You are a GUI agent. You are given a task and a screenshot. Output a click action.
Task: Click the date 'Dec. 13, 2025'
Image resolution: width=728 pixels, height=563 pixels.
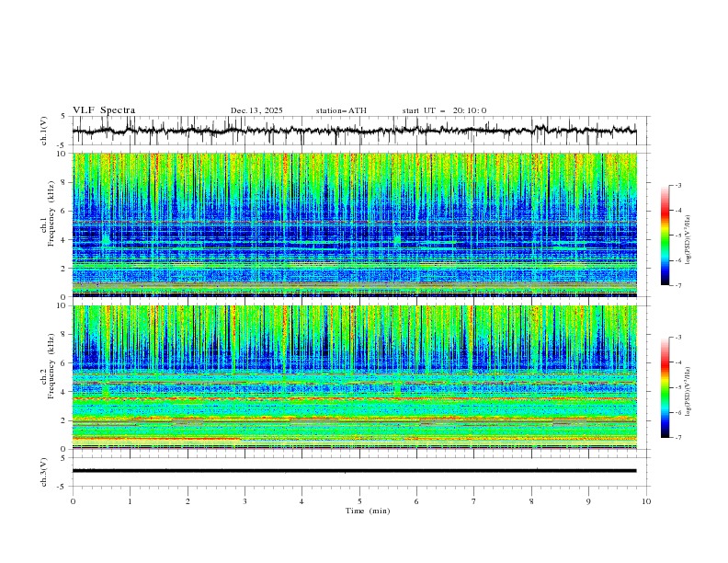[x=256, y=110]
